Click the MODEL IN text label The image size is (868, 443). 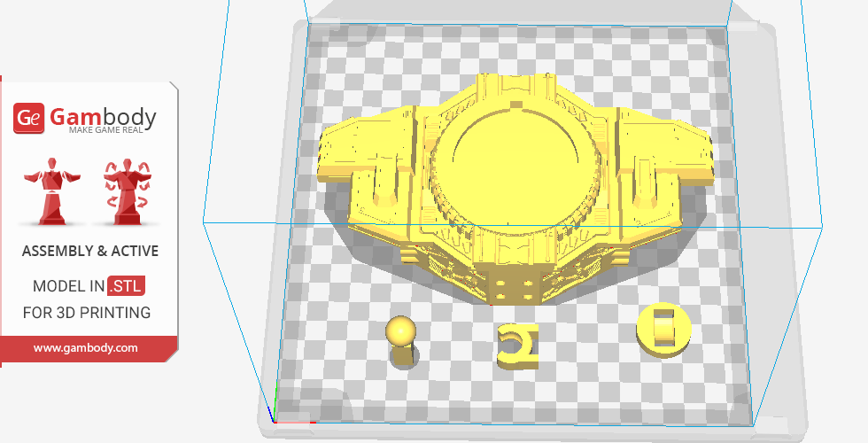pyautogui.click(x=68, y=286)
